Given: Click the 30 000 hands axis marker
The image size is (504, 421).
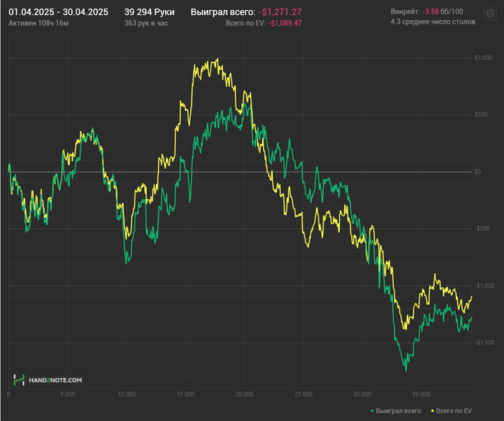Looking at the screenshot, I should pyautogui.click(x=362, y=394).
